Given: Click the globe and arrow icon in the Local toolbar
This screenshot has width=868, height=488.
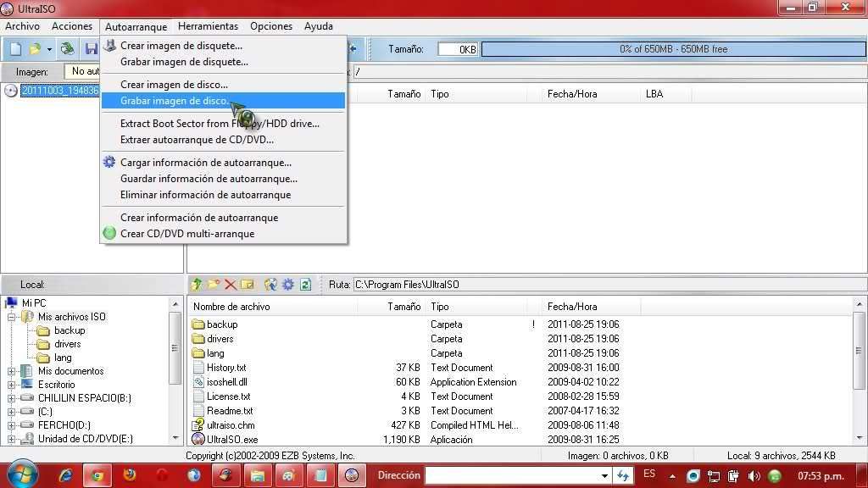Looking at the screenshot, I should [x=270, y=285].
